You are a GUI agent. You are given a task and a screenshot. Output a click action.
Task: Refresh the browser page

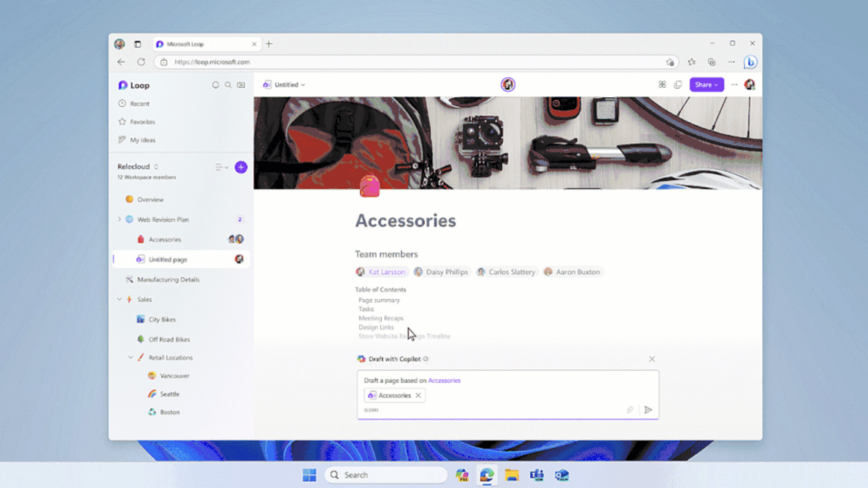pos(141,62)
